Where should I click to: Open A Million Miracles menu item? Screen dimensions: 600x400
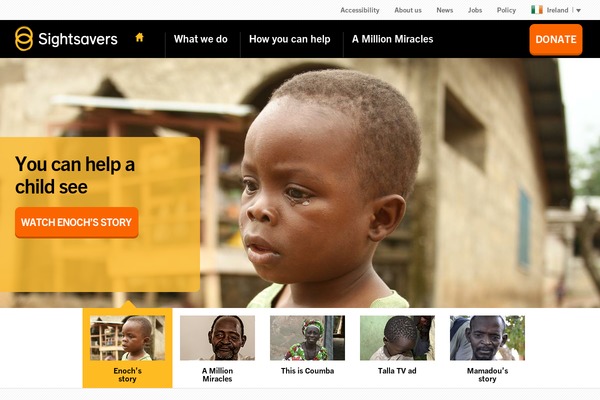[393, 39]
